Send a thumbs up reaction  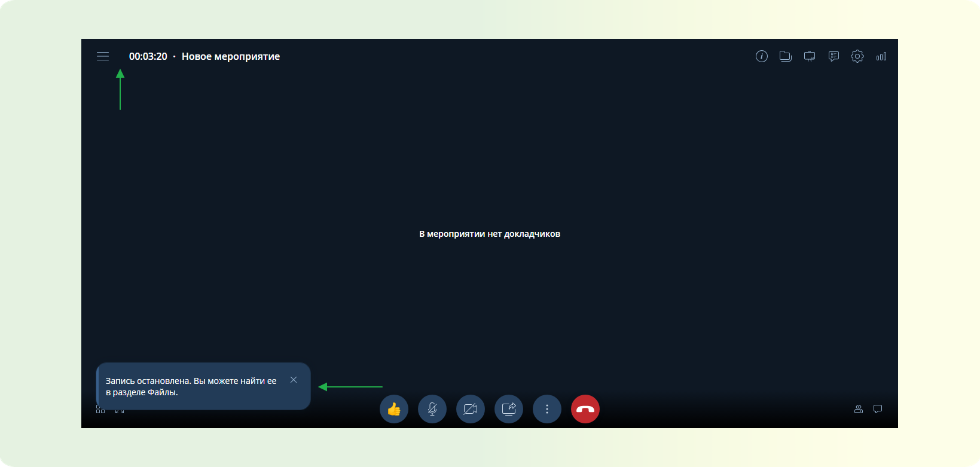click(x=394, y=409)
